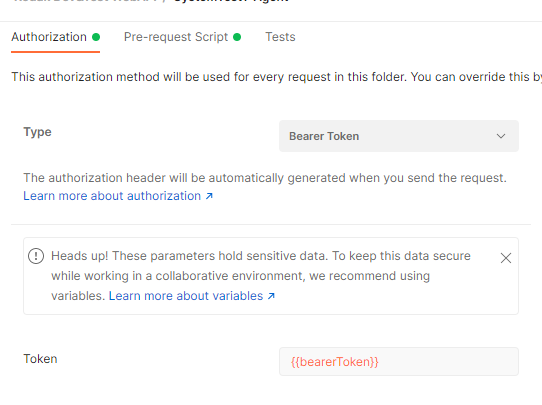Screen dimensions: 542x405
Task: Click the green dot beside Pre-request Script
Action: (x=237, y=37)
